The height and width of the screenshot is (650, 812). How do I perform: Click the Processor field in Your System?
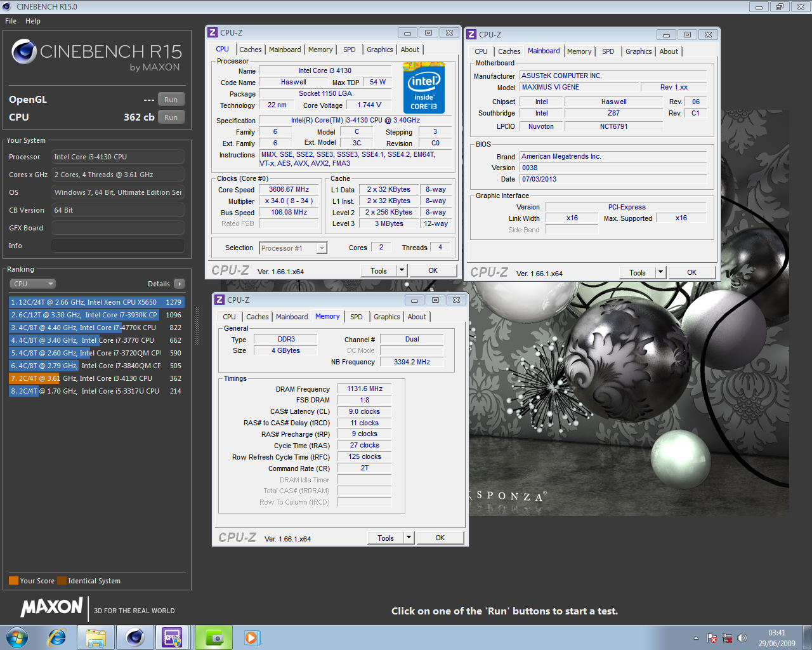[x=118, y=157]
